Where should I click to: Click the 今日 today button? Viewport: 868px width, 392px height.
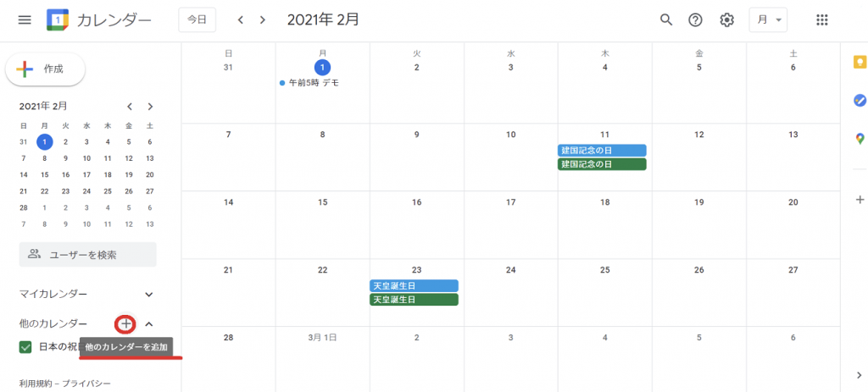coord(197,19)
